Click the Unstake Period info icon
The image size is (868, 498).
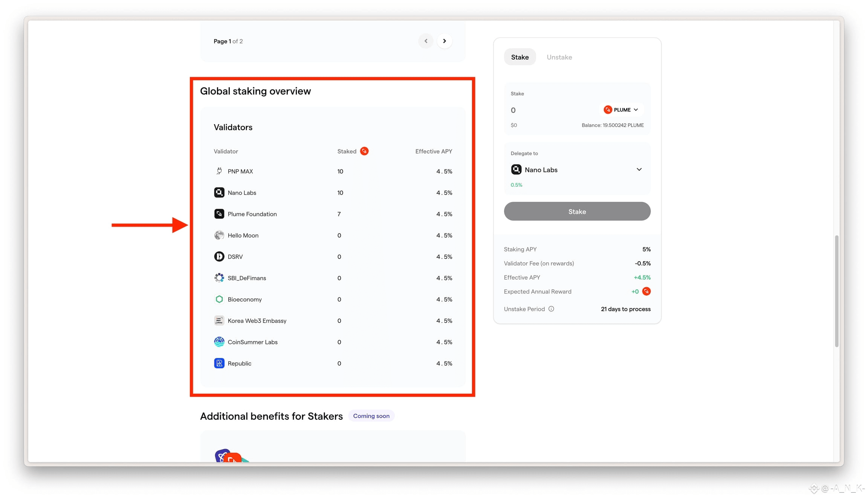(551, 309)
